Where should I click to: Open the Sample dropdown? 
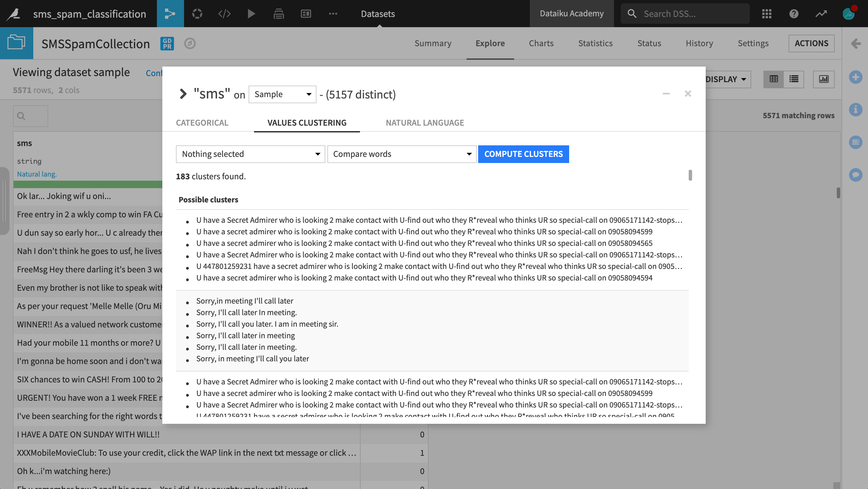click(x=282, y=94)
